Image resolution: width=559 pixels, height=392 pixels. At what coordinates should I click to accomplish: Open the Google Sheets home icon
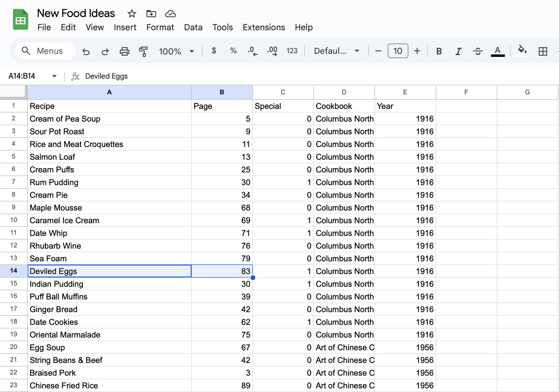(x=21, y=20)
